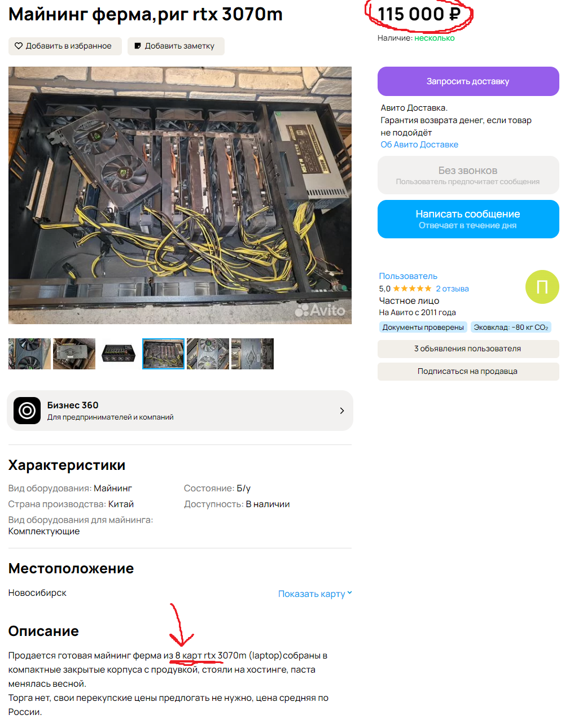The image size is (574, 728).
Task: Click the note icon in Добавить заметку
Action: point(138,46)
